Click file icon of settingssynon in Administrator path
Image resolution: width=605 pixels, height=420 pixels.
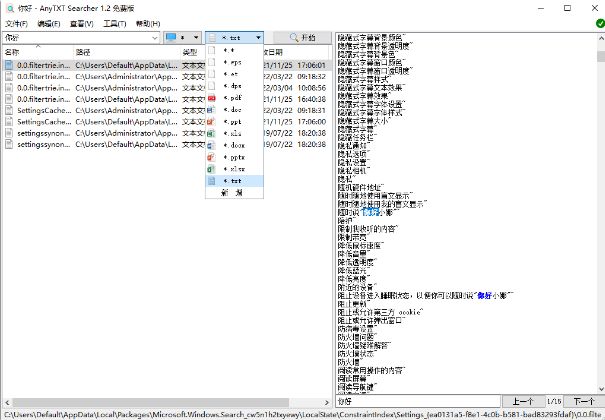coord(9,133)
